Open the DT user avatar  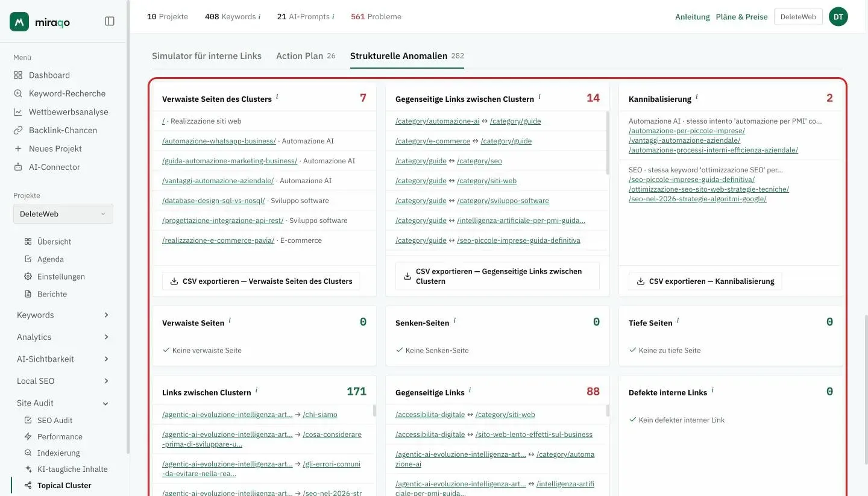[838, 17]
